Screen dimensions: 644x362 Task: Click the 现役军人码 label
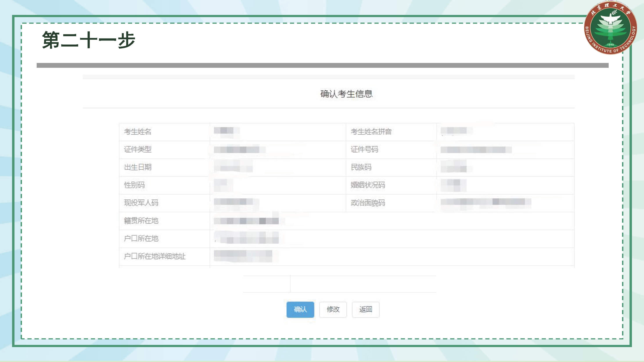coord(141,203)
